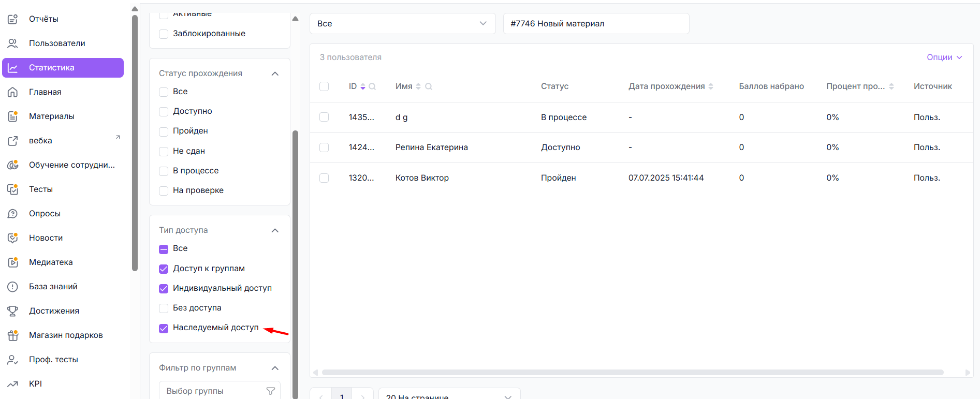980x399 pixels.
Task: Click the horizontal scrollbar under the table
Action: coord(633,373)
